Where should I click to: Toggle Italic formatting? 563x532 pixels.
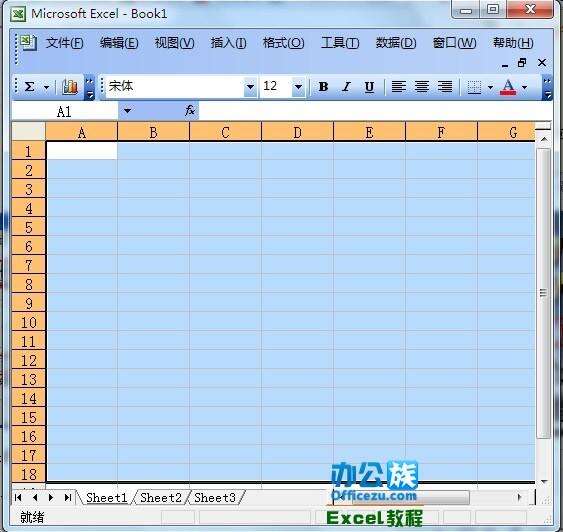[x=346, y=87]
